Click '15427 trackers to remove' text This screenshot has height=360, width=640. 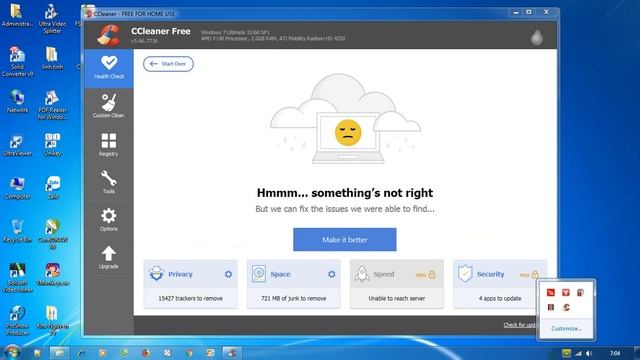191,298
